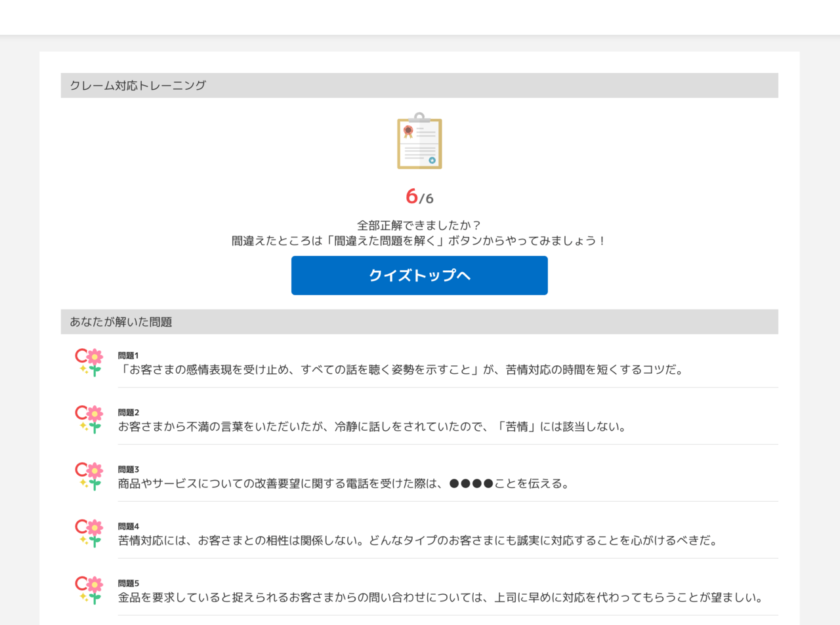Viewport: 840px width, 625px height.
Task: Click the 問題1 label
Action: point(128,355)
